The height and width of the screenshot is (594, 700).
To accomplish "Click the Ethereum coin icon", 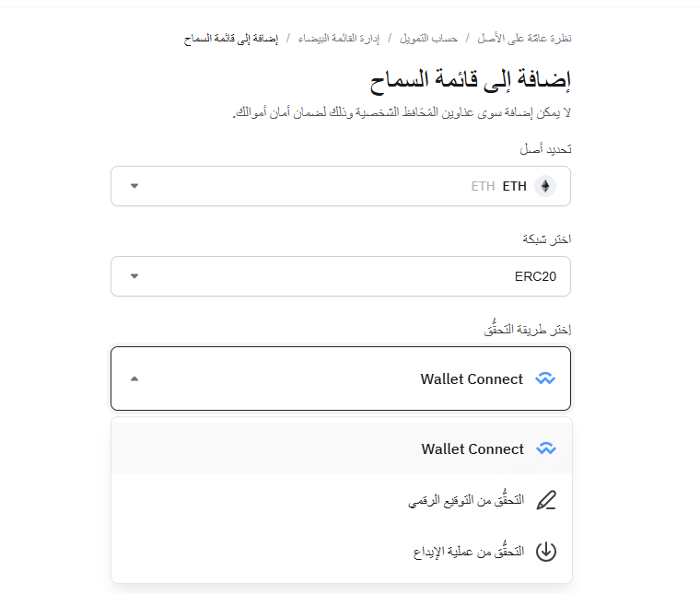I will [545, 186].
